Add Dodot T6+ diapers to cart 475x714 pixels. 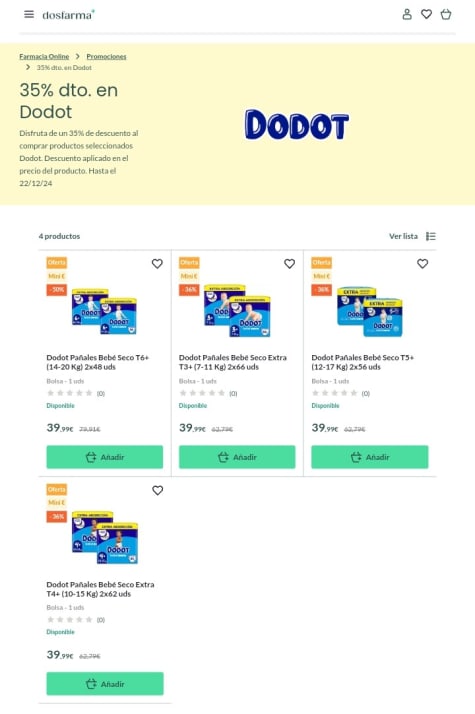point(105,457)
